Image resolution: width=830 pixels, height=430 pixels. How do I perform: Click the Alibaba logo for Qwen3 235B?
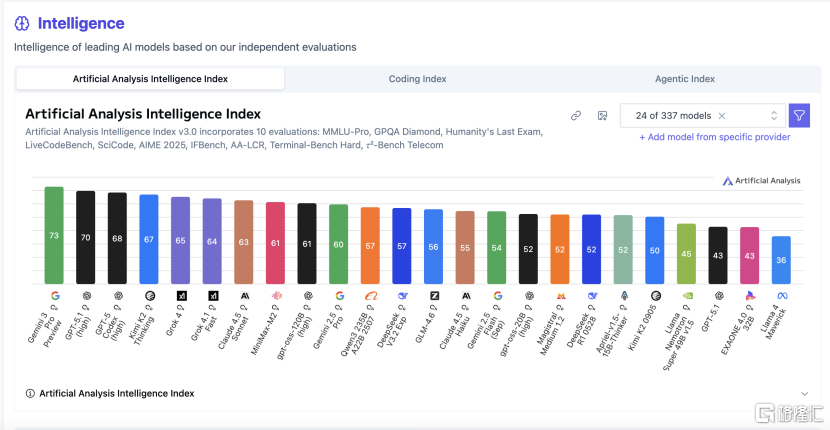click(370, 296)
